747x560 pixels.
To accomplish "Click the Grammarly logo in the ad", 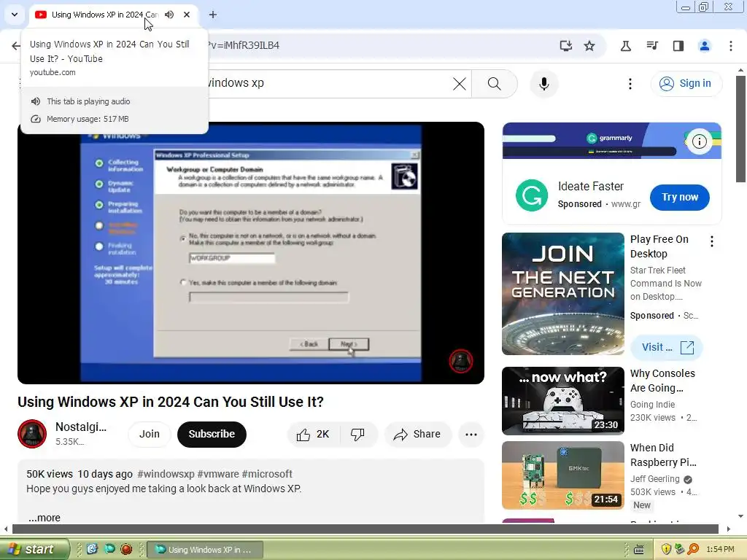I will click(532, 195).
